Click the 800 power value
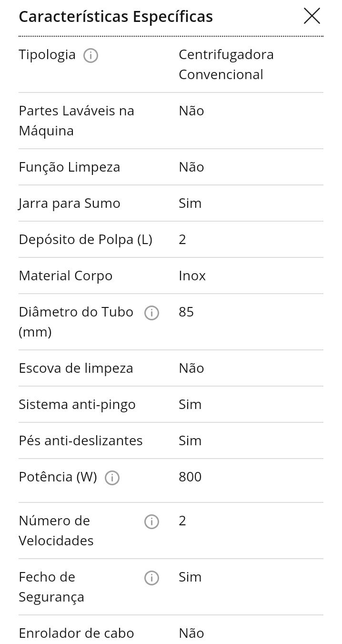 tap(190, 477)
